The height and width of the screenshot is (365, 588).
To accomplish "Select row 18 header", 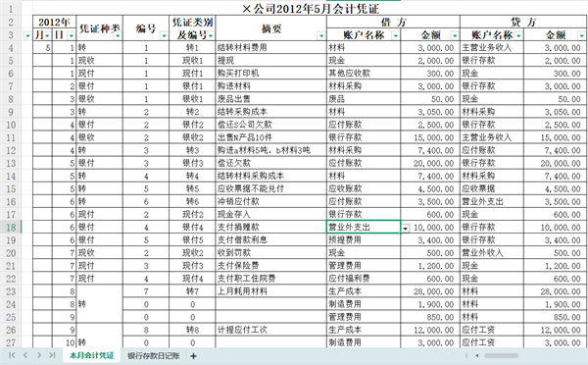I will pyautogui.click(x=11, y=228).
